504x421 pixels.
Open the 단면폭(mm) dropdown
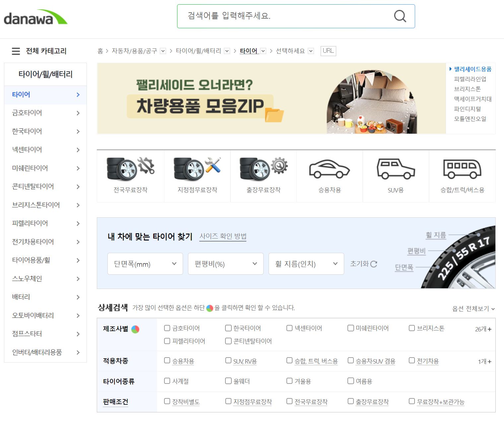point(145,264)
